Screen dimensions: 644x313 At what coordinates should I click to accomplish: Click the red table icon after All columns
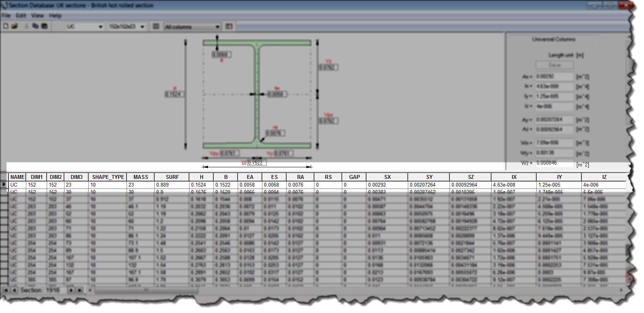[229, 26]
